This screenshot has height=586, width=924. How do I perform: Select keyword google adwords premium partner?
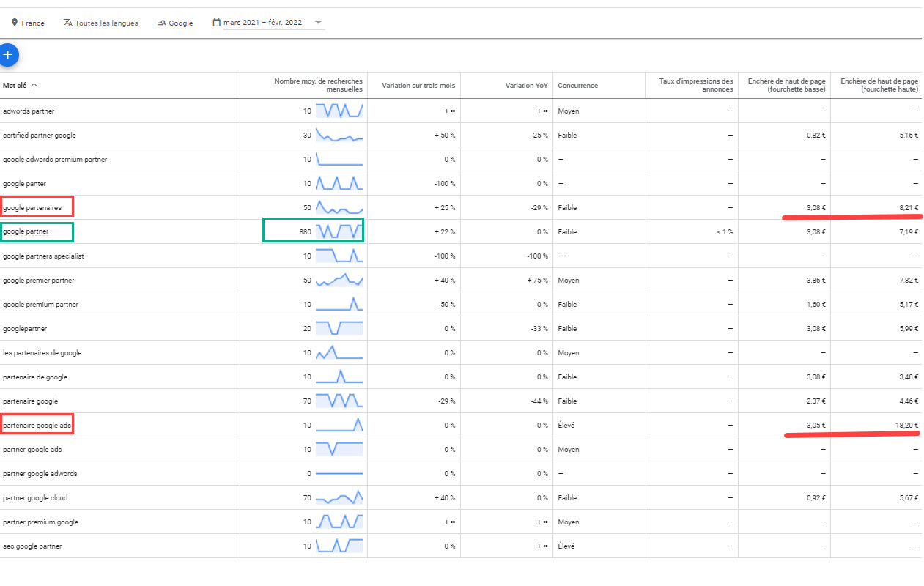(55, 159)
